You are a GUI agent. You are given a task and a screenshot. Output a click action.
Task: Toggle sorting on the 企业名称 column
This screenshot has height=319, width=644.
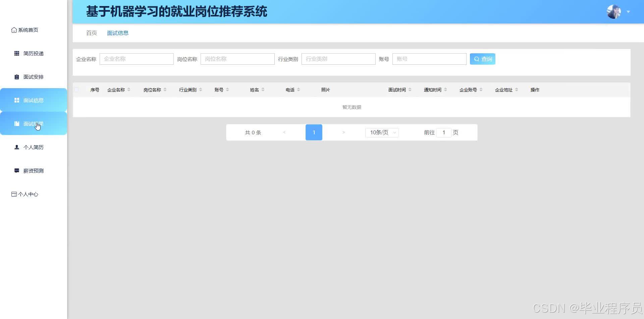(128, 89)
